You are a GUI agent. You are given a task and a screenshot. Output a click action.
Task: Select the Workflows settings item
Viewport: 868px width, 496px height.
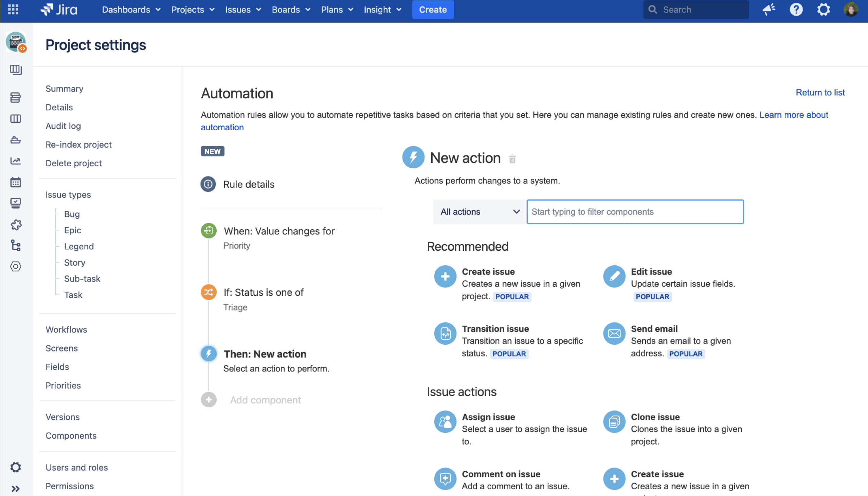click(x=67, y=329)
